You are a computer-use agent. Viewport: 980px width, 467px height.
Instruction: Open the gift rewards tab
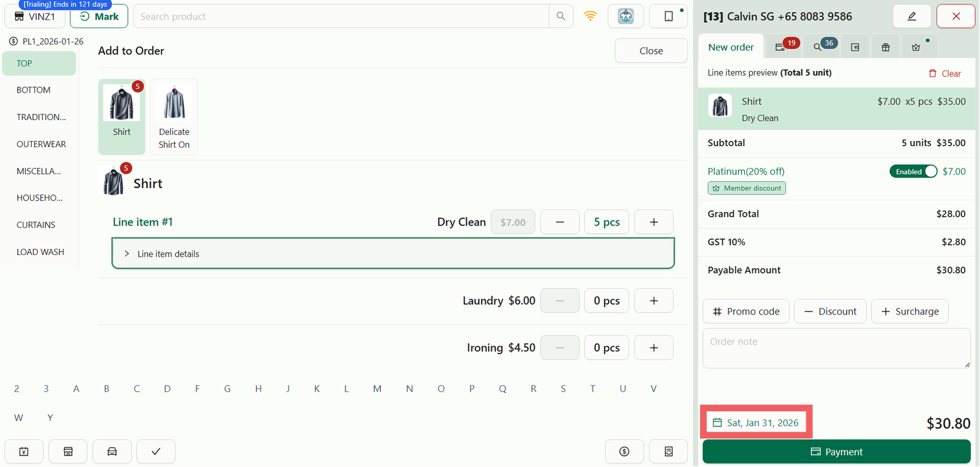886,47
